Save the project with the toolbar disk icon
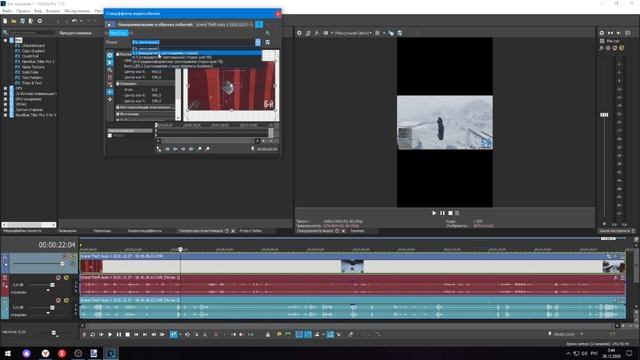The image size is (640, 360). [x=22, y=21]
